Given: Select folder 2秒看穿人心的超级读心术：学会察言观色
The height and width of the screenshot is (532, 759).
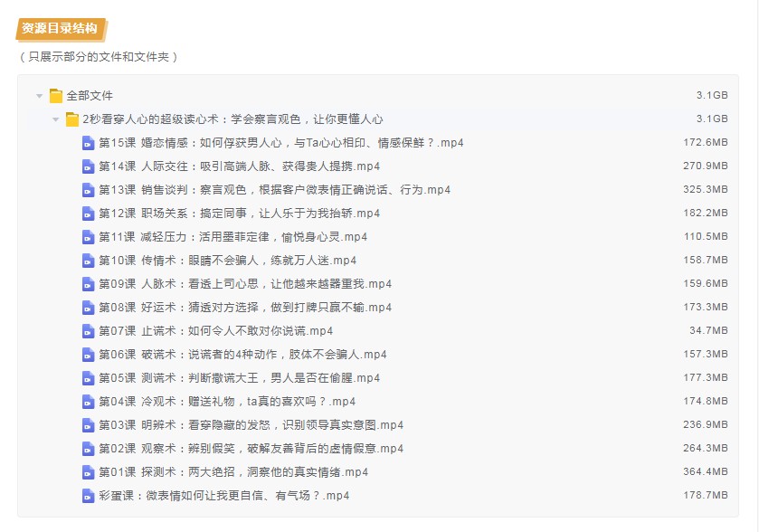Looking at the screenshot, I should [232, 119].
